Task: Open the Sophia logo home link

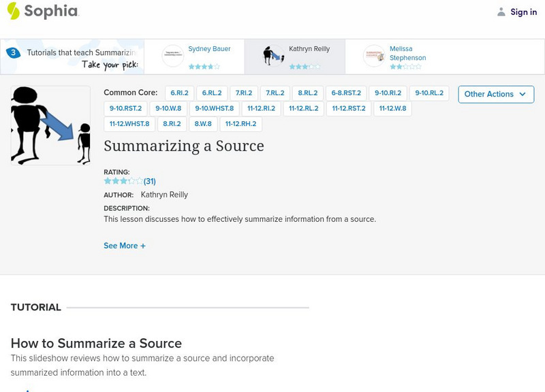Action: (x=43, y=11)
